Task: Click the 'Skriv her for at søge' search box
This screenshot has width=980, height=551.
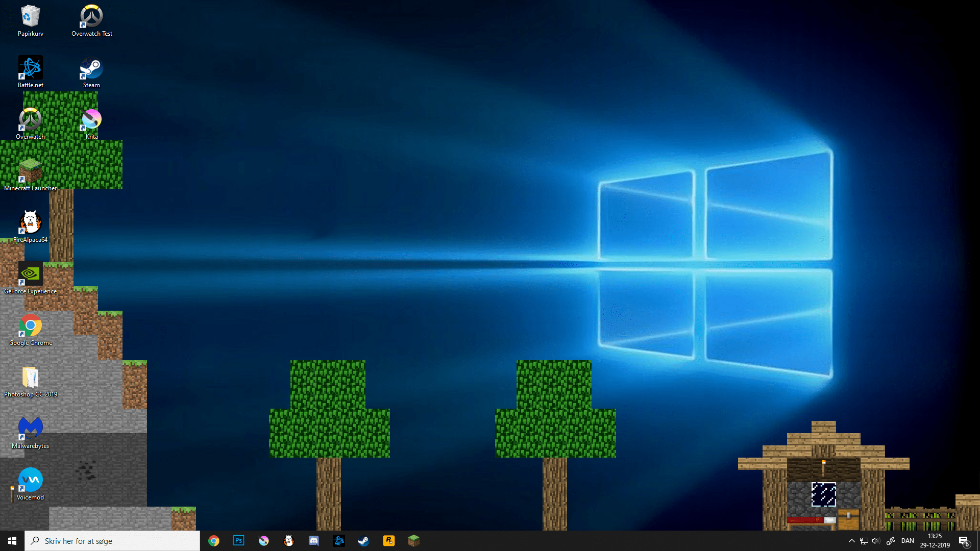Action: point(112,541)
